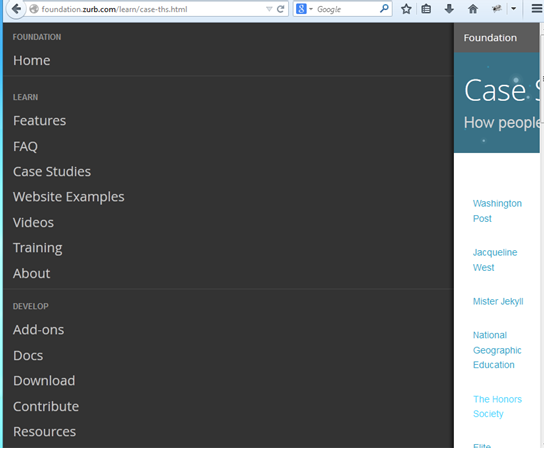
Task: Open The Honors Society link
Action: coord(497,407)
